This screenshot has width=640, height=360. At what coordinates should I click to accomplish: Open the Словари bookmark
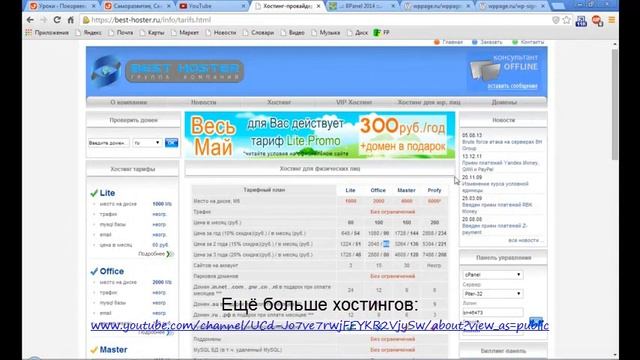258,32
